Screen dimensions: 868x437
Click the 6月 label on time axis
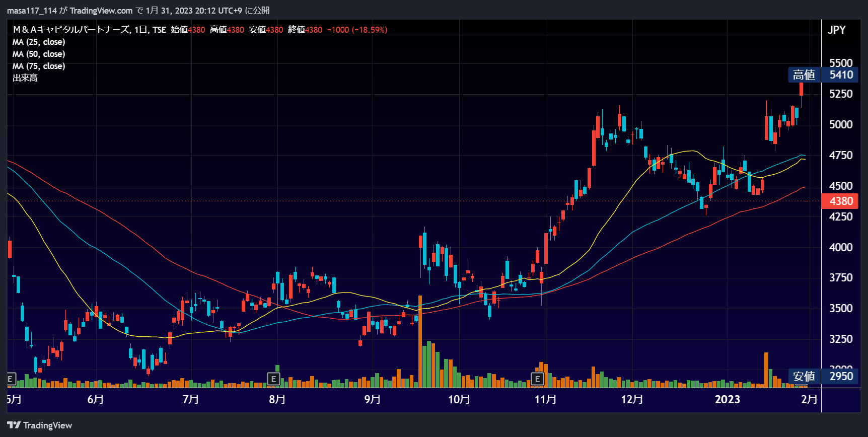(96, 399)
